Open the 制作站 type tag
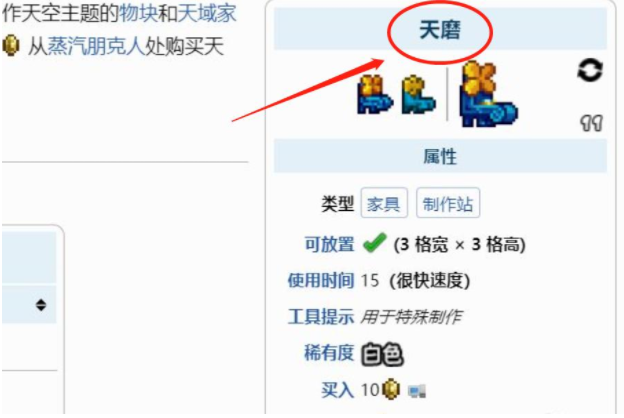The width and height of the screenshot is (624, 418). pos(448,203)
